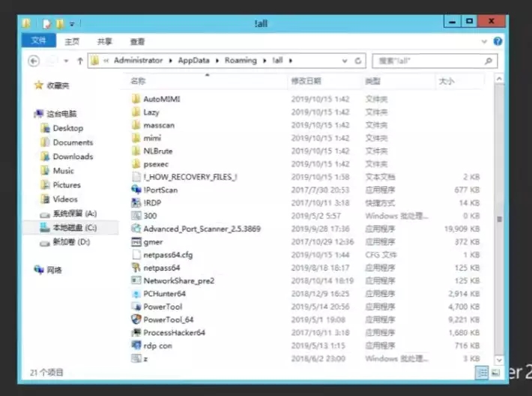The image size is (532, 396).
Task: Select the Advanced_Port_Scanner_2.5.3869 installer icon
Action: coord(136,228)
